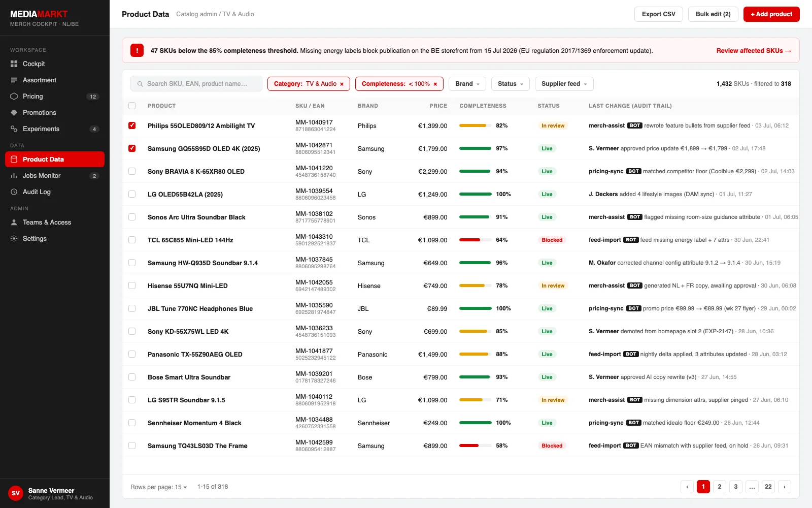812x508 pixels.
Task: Click the Settings gear icon
Action: click(x=14, y=239)
